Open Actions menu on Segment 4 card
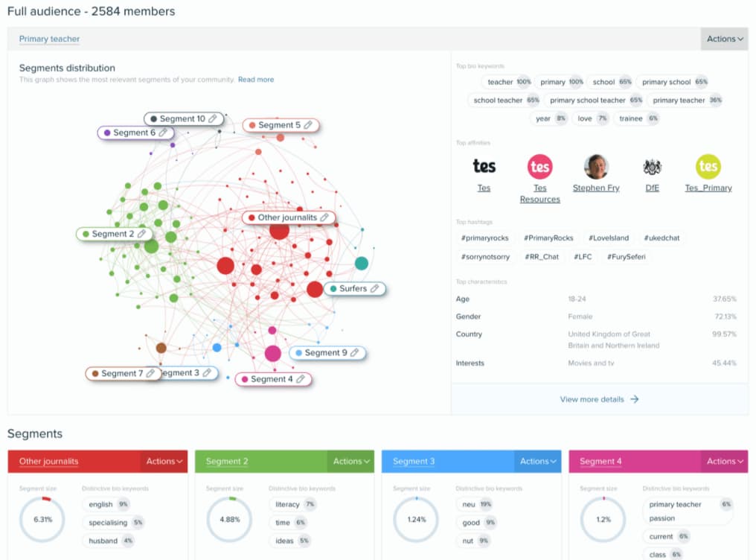Screen dimensions: 756x560 (724, 461)
